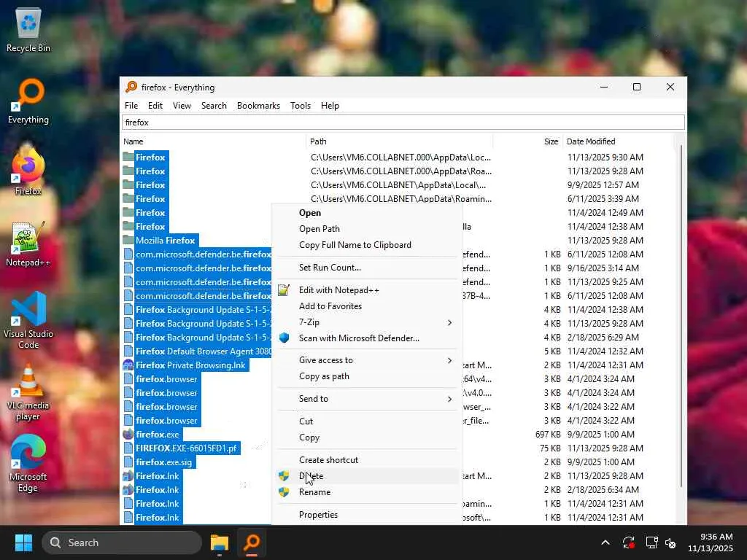Launch the Everything desktop shortcut
The width and height of the screenshot is (747, 560).
click(28, 101)
